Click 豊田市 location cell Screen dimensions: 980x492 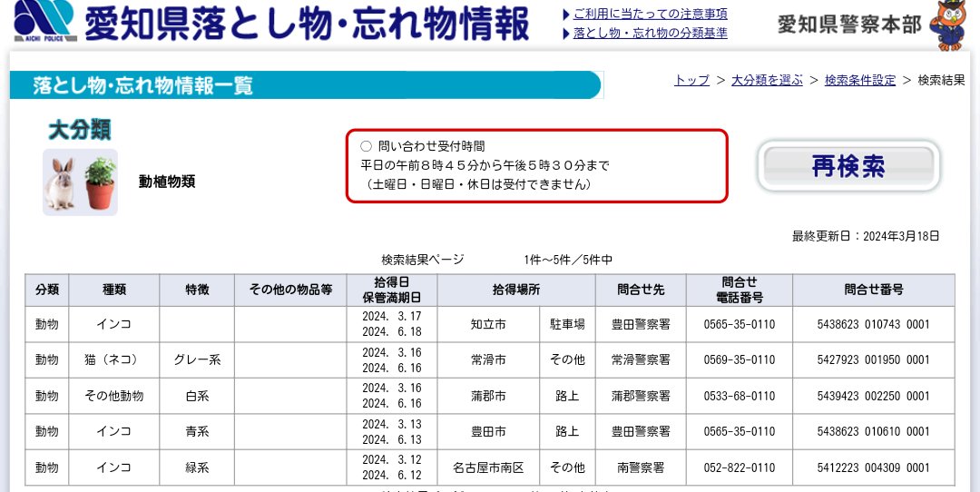(488, 431)
